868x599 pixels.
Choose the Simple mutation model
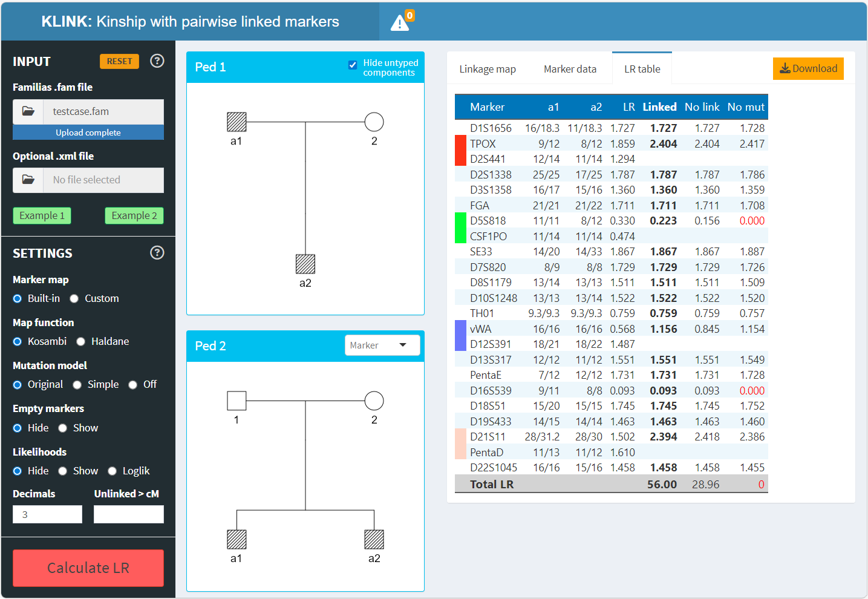point(77,385)
